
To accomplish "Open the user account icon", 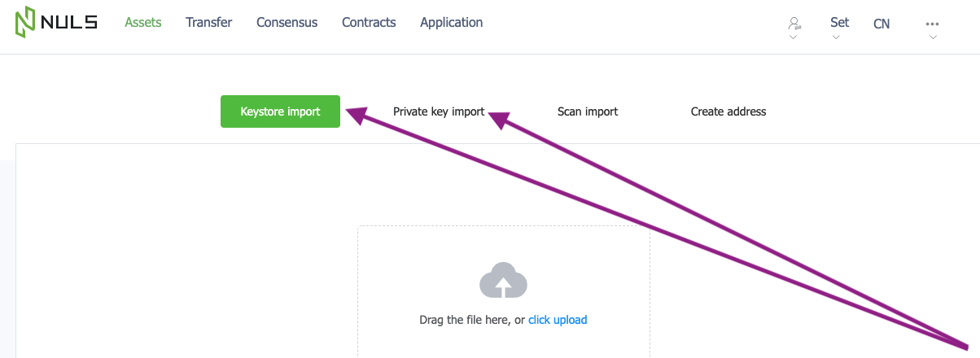I will click(794, 23).
